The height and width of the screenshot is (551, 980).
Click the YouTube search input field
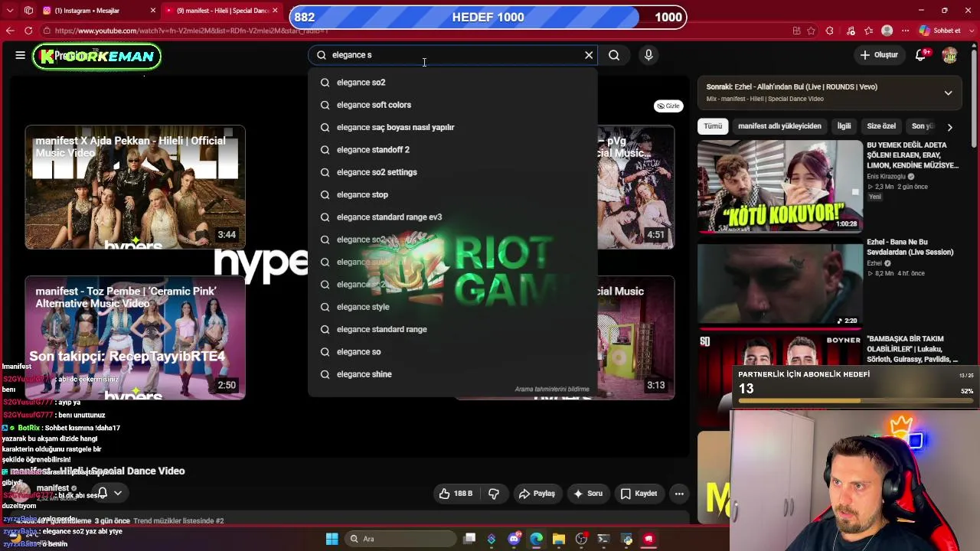[452, 55]
